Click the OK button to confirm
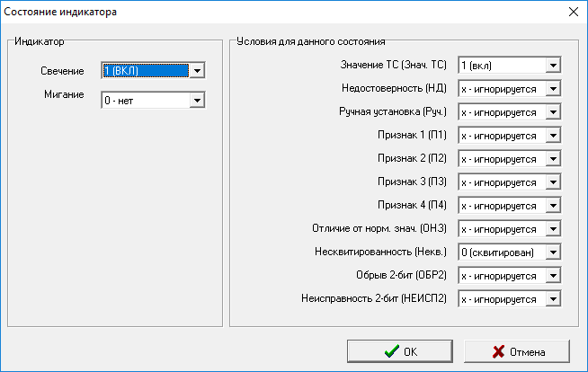The image size is (588, 372). [x=400, y=351]
